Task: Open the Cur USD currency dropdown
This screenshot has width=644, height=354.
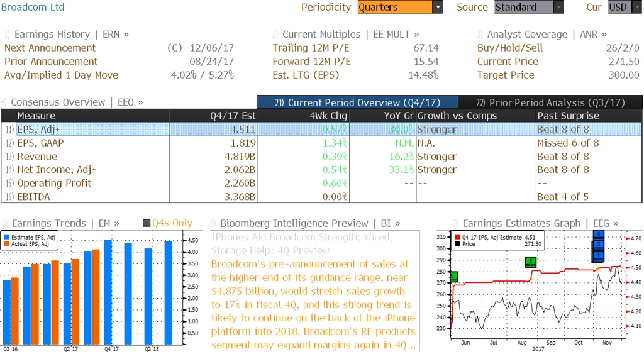Action: [625, 7]
